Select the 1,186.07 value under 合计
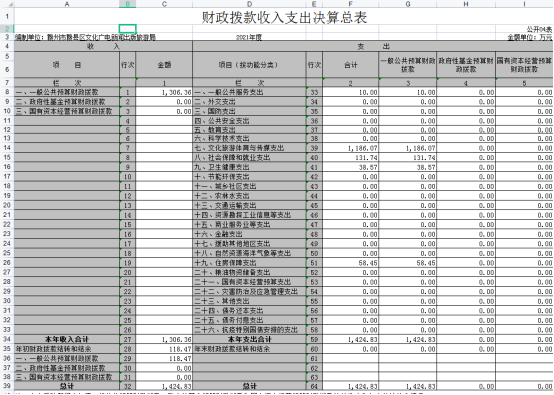 [350, 148]
